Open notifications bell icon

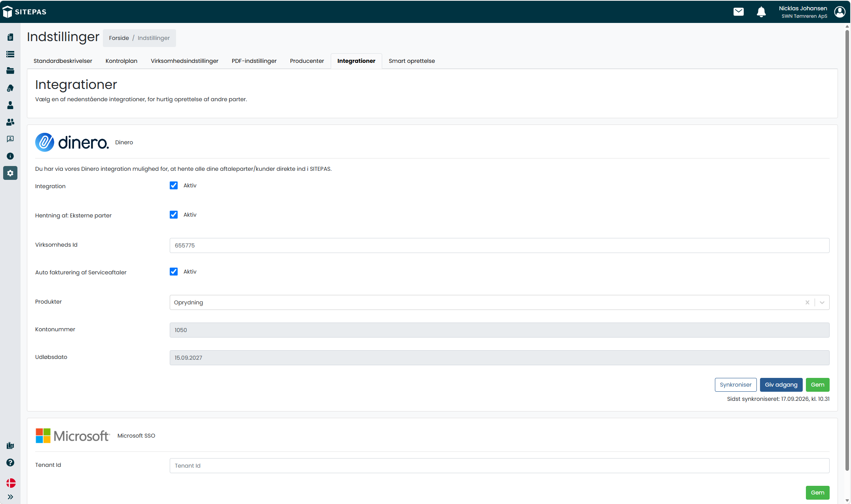[x=761, y=12]
